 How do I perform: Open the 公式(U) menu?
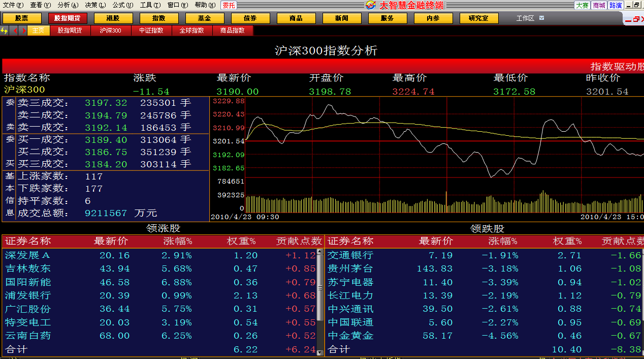[x=123, y=5]
